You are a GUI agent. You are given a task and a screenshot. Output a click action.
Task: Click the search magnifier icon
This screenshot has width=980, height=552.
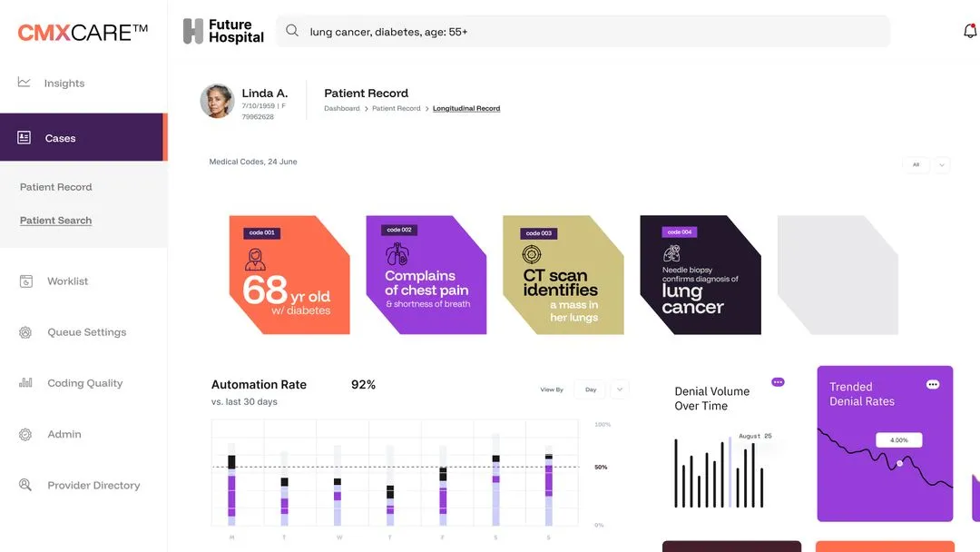tap(292, 31)
